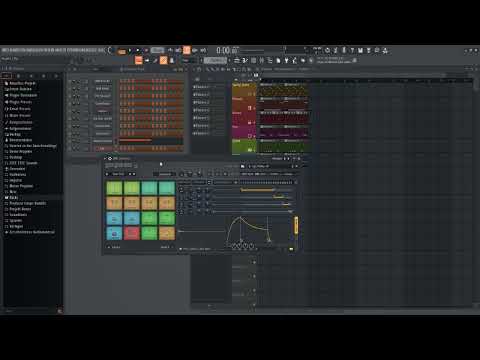
Task: Click stop button in transport bar
Action: tap(138, 51)
